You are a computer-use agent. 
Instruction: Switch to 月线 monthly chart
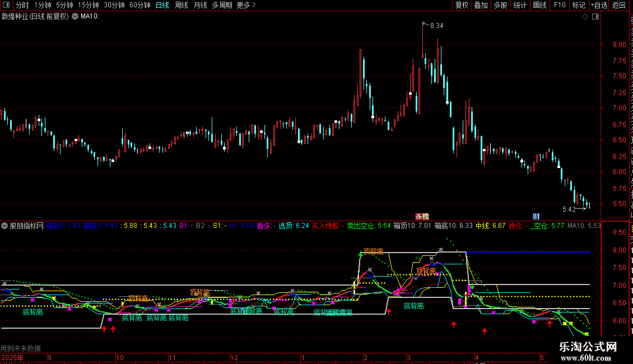tap(200, 5)
